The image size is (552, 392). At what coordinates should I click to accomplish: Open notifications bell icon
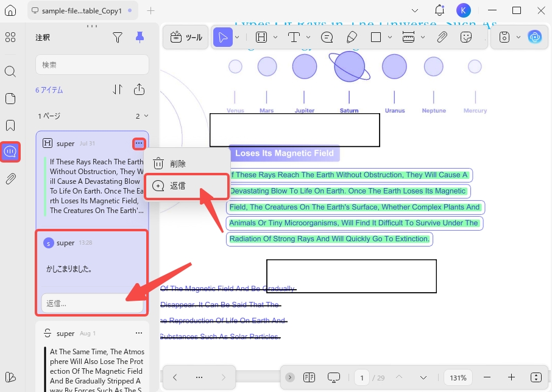coord(439,10)
